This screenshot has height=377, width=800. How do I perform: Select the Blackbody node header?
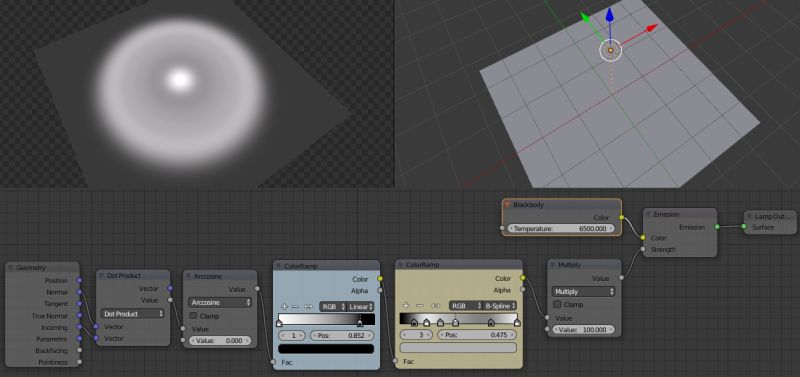point(562,205)
